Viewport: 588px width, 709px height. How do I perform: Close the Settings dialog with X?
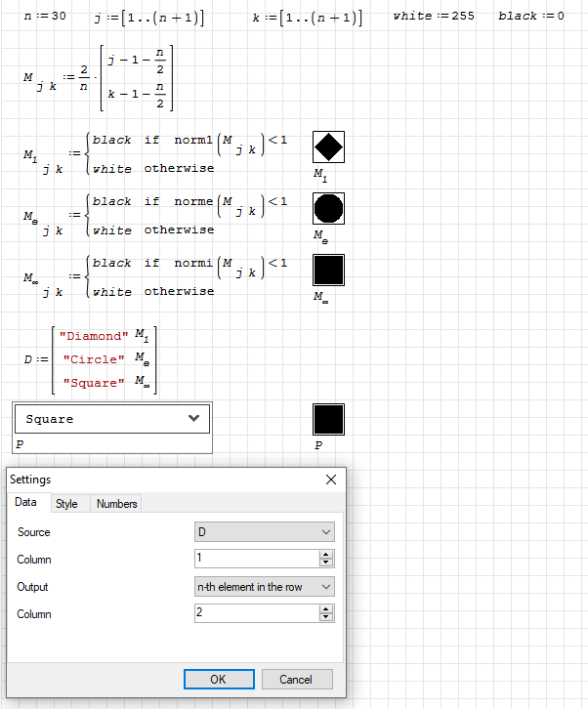[x=331, y=480]
